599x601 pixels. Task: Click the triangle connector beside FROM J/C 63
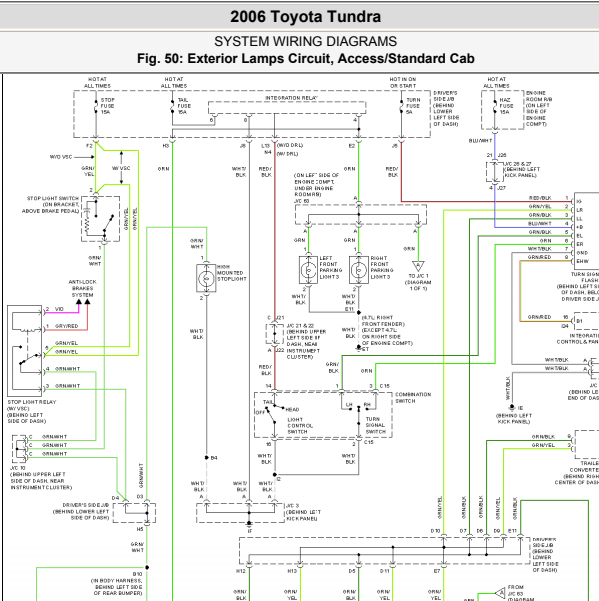[500, 593]
